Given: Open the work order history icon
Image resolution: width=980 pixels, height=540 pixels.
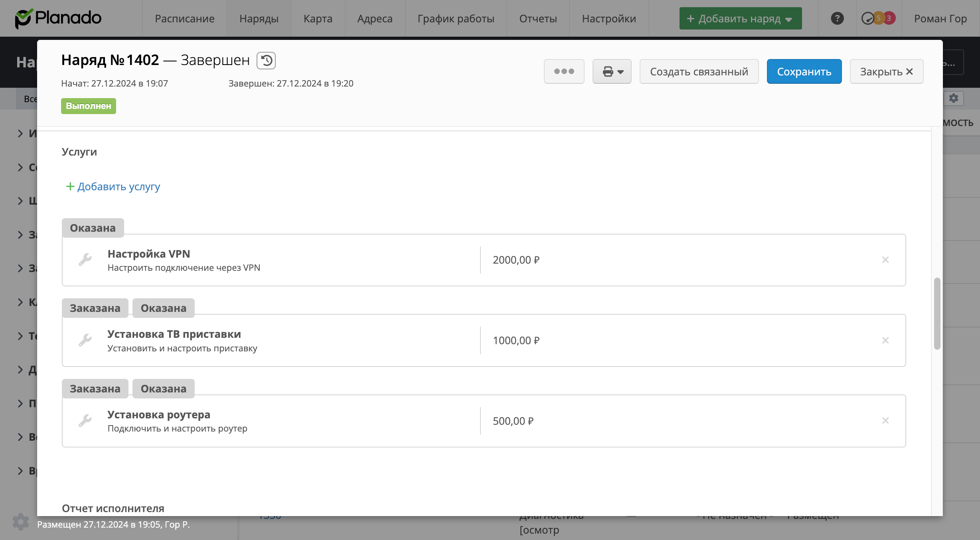Looking at the screenshot, I should coord(266,61).
